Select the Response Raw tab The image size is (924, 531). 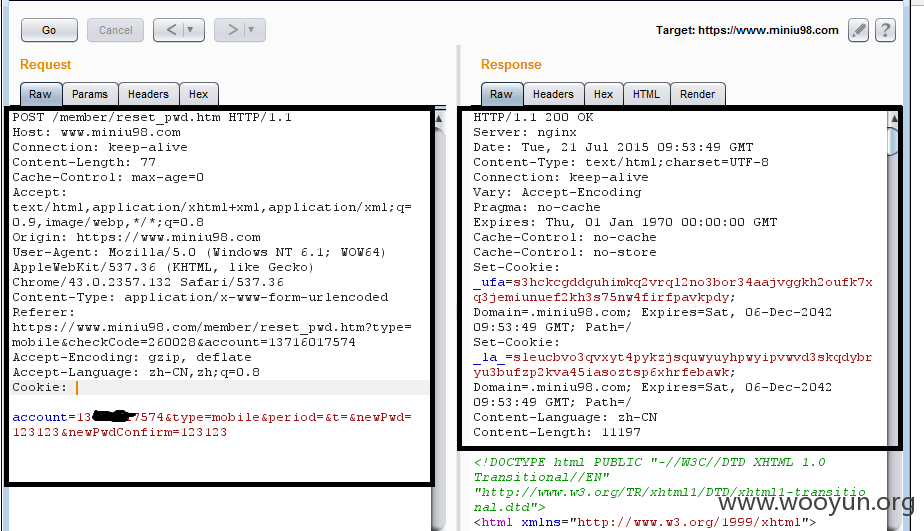501,94
